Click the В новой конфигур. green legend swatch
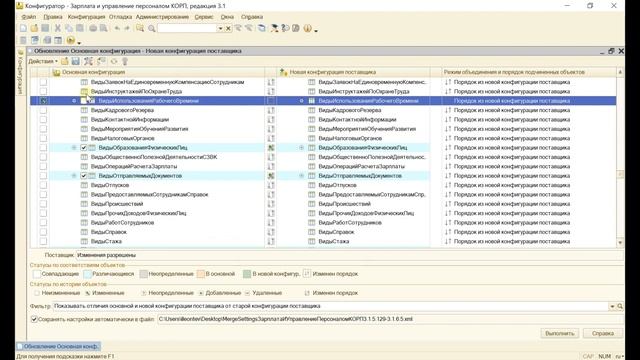Image resolution: width=640 pixels, height=360 pixels. click(247, 274)
